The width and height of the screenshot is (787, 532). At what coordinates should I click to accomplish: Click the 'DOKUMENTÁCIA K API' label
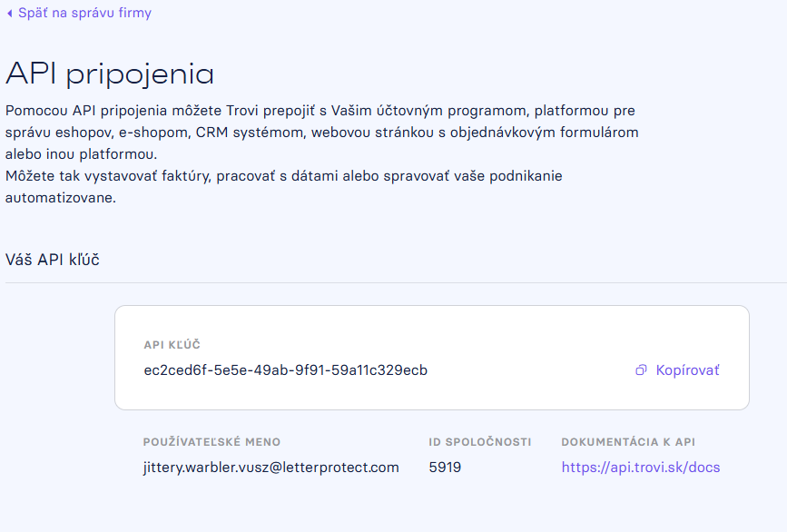[x=628, y=441]
